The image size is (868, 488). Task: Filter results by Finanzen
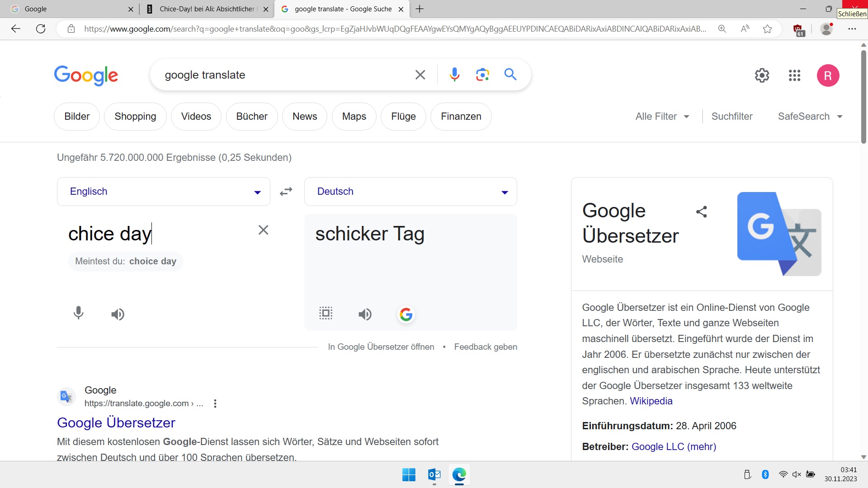461,117
